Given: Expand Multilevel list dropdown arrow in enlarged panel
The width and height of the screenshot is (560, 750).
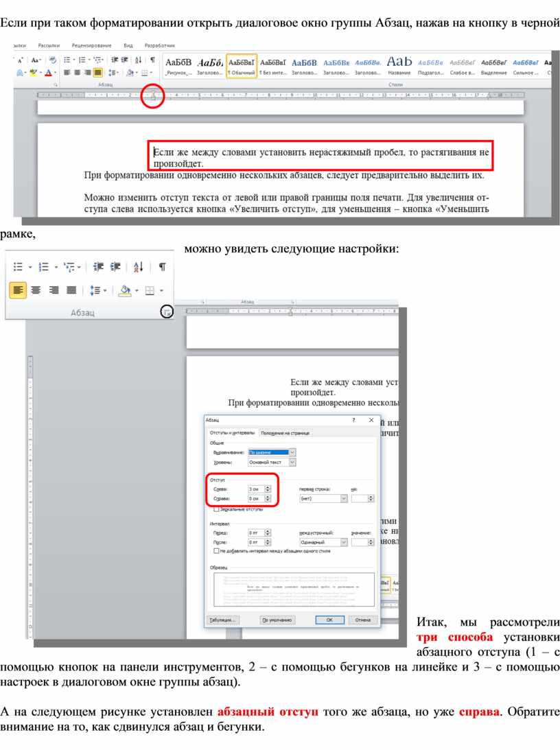Looking at the screenshot, I should point(79,267).
